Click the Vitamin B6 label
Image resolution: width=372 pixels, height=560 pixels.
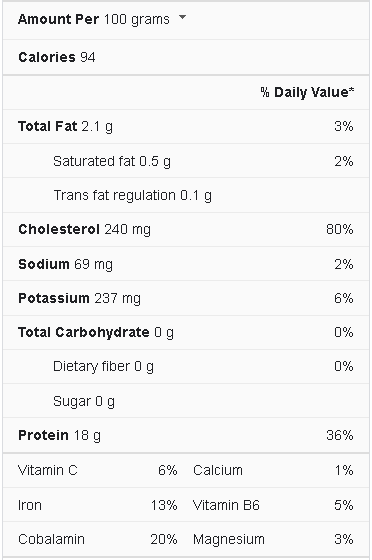coord(226,505)
